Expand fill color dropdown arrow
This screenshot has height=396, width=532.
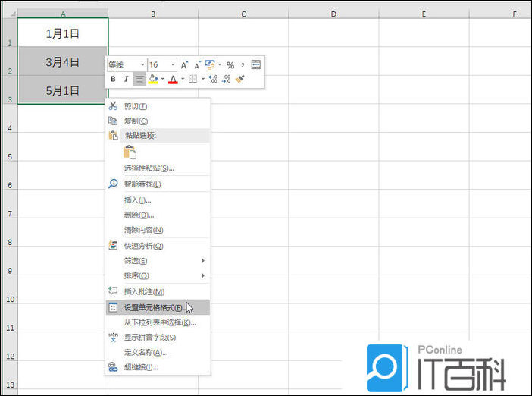point(162,79)
